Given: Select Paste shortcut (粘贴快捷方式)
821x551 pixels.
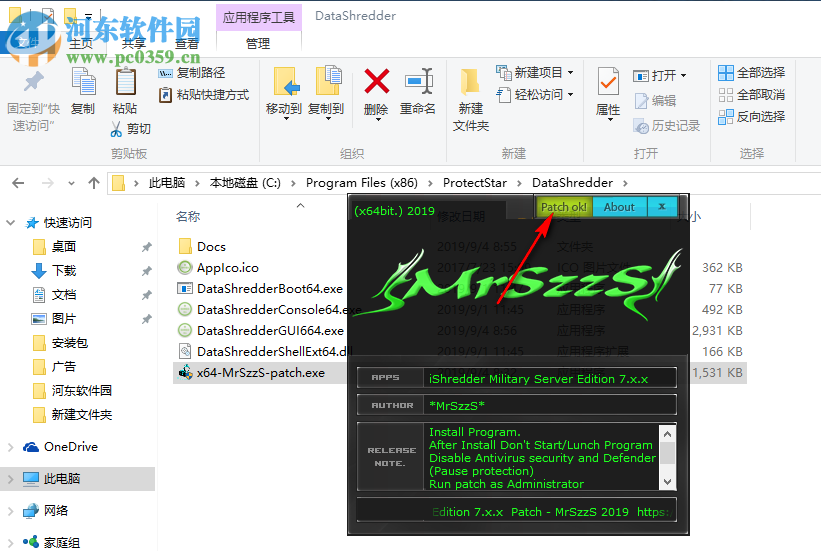Looking at the screenshot, I should click(204, 95).
